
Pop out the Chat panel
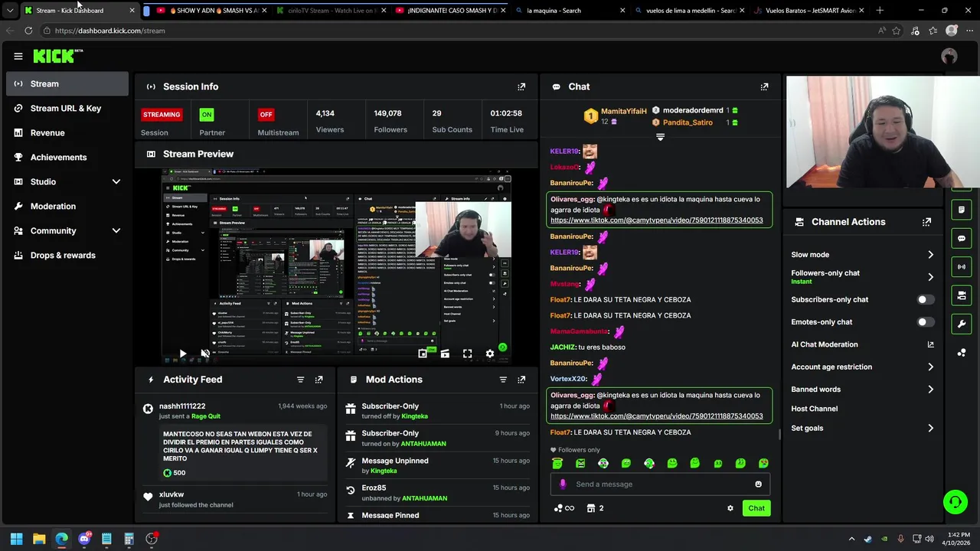tap(764, 86)
